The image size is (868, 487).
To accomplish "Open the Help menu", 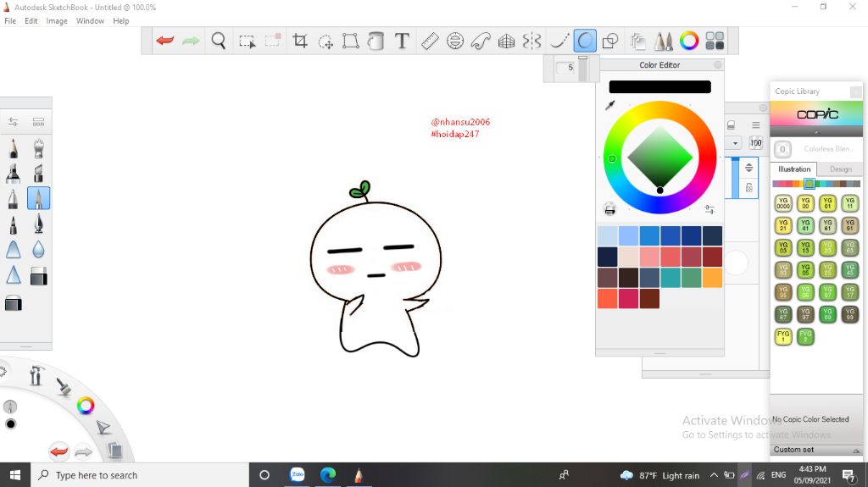I will [x=120, y=21].
